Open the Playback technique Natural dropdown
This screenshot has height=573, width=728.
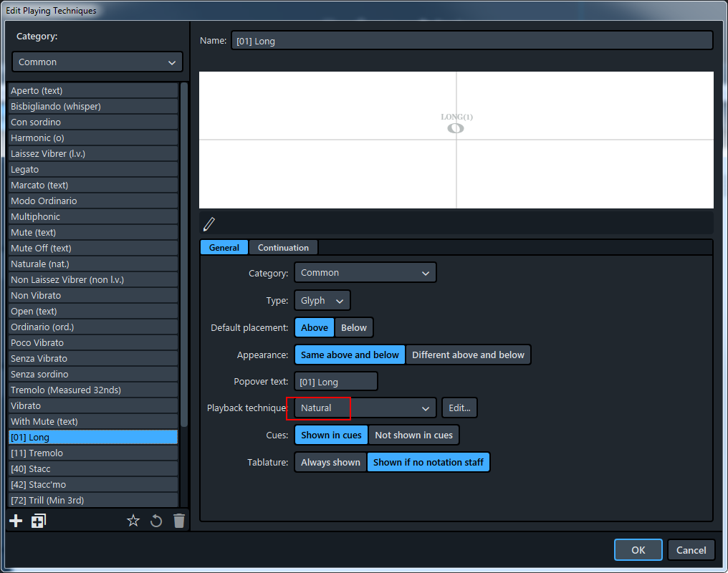tap(365, 408)
